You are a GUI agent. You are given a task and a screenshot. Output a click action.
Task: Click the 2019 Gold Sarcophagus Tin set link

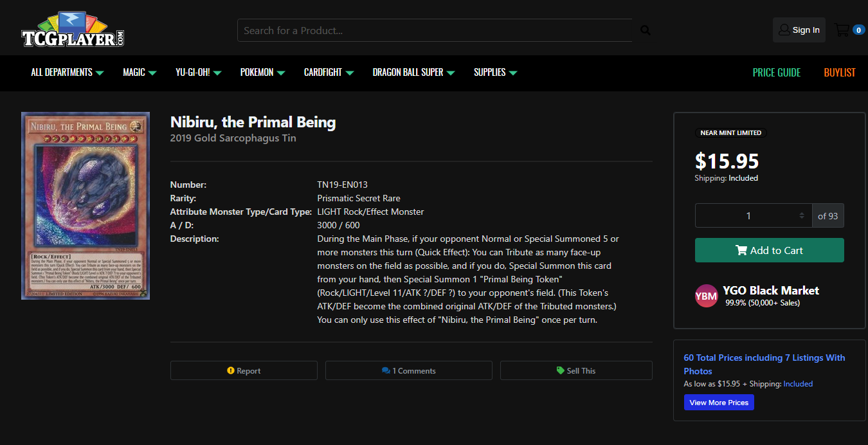point(233,138)
